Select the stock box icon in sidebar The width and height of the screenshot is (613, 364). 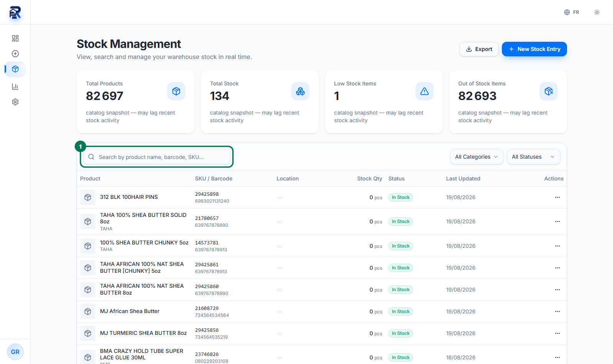[15, 69]
